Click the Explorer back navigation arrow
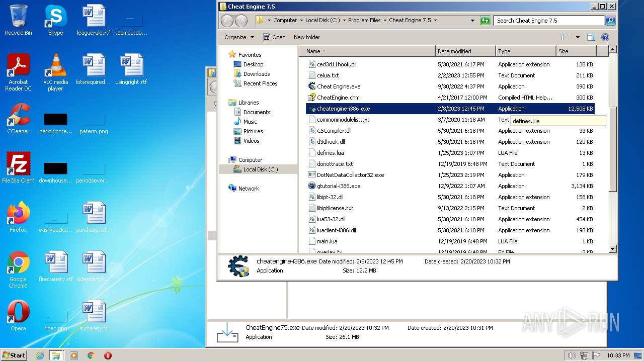 pos(227,21)
